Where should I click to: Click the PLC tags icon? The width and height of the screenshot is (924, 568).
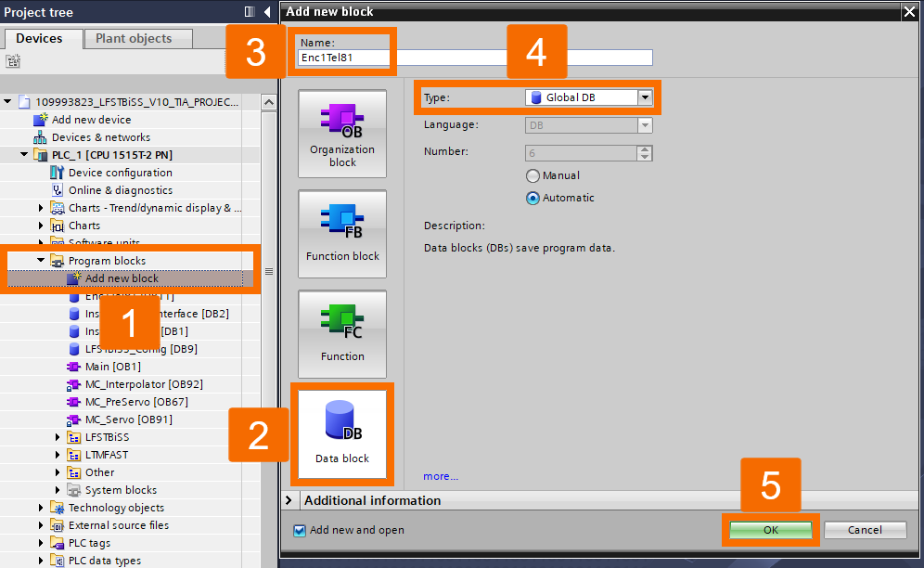click(58, 543)
